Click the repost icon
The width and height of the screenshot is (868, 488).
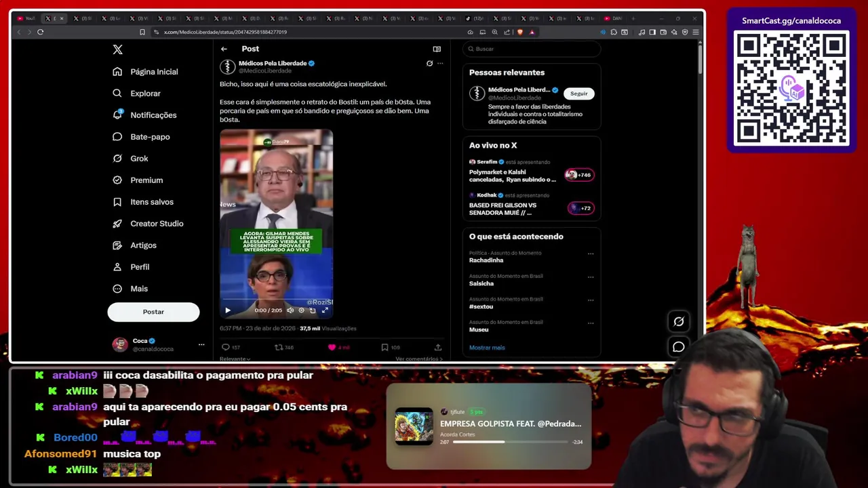coord(278,347)
